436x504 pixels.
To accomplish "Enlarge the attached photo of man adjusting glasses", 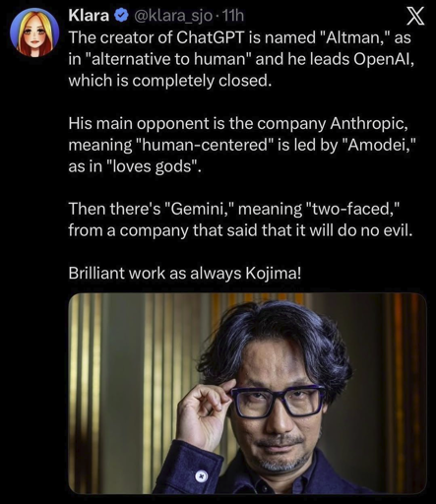I will click(x=248, y=393).
